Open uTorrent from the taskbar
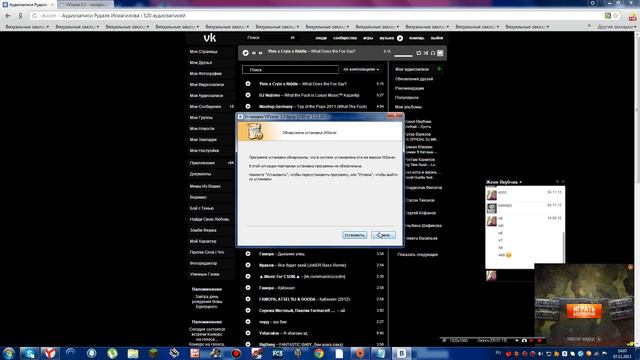The height and width of the screenshot is (360, 640). 112,353
